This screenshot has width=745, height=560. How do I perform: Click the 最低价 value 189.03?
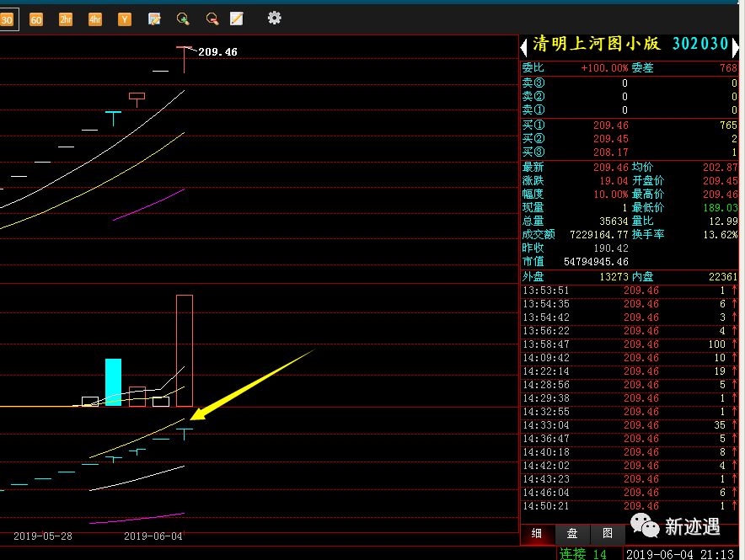point(721,207)
